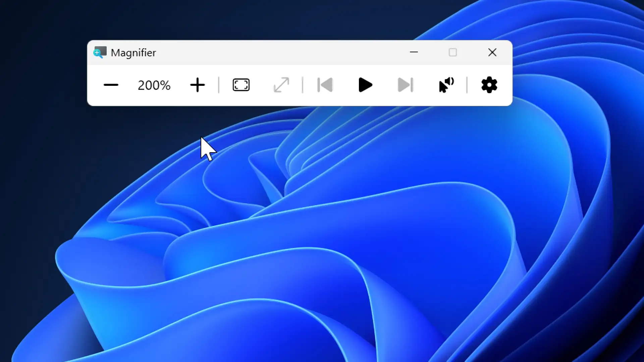644x362 pixels.
Task: Decrease zoom with the minus button
Action: (x=111, y=85)
